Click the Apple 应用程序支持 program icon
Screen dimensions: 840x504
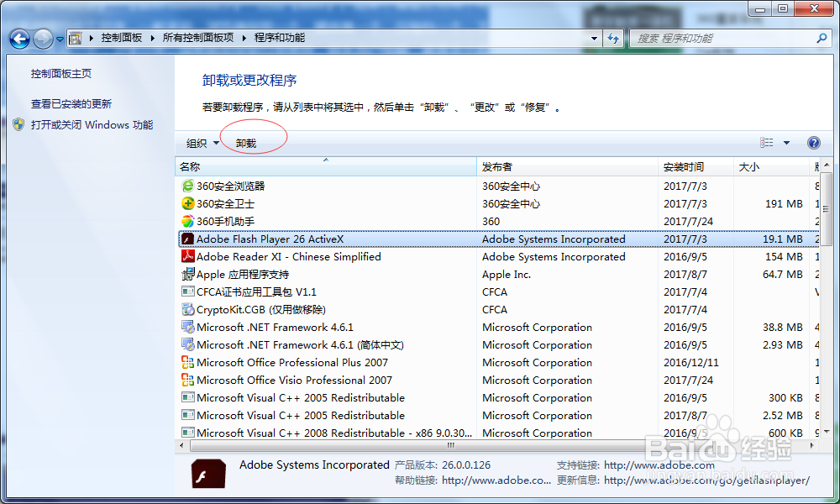[187, 274]
